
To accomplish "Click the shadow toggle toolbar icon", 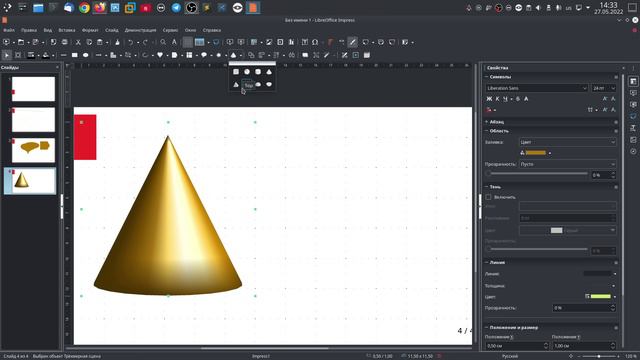I will click(x=305, y=55).
